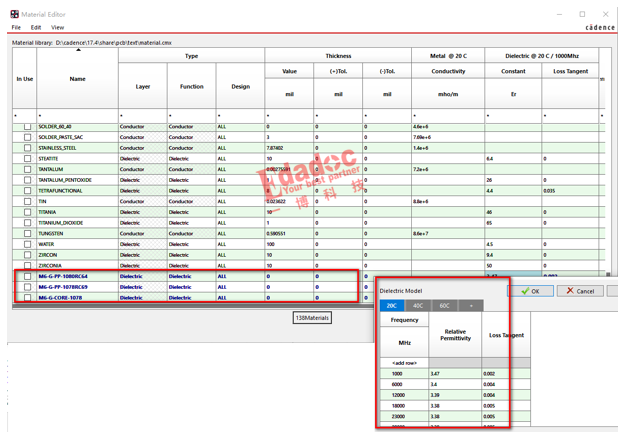Tick the In Use checkbox for STEATITE
This screenshot has width=621, height=433.
click(x=27, y=158)
